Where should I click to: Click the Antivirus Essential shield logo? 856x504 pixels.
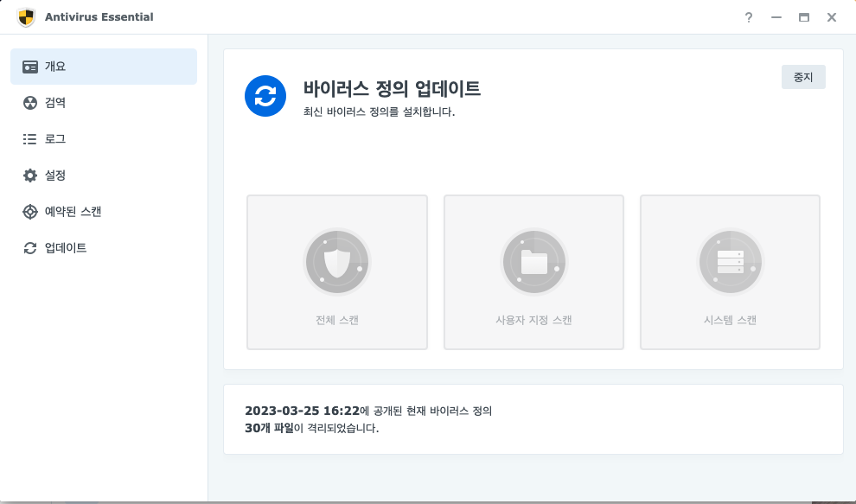pos(26,17)
